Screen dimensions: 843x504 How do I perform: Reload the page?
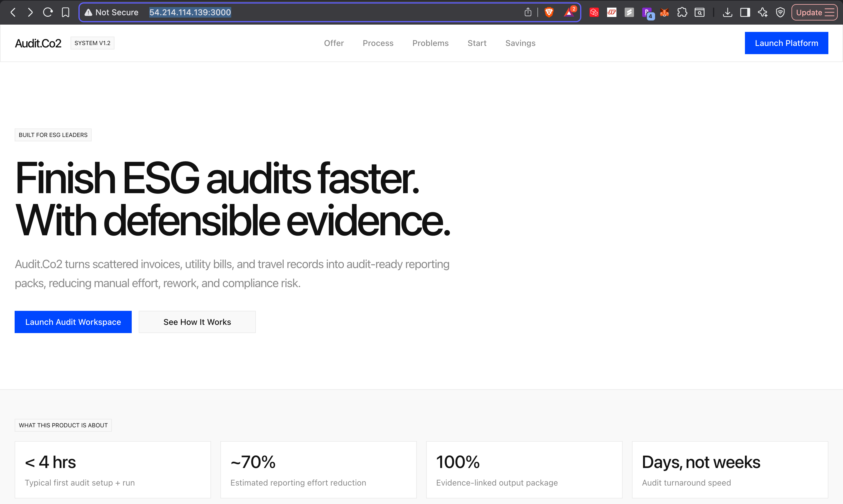[x=48, y=13]
